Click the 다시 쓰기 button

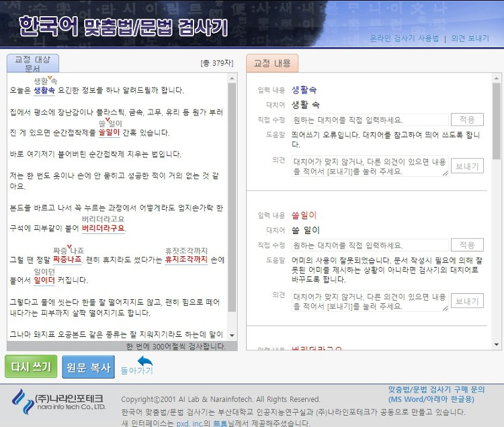point(31,366)
